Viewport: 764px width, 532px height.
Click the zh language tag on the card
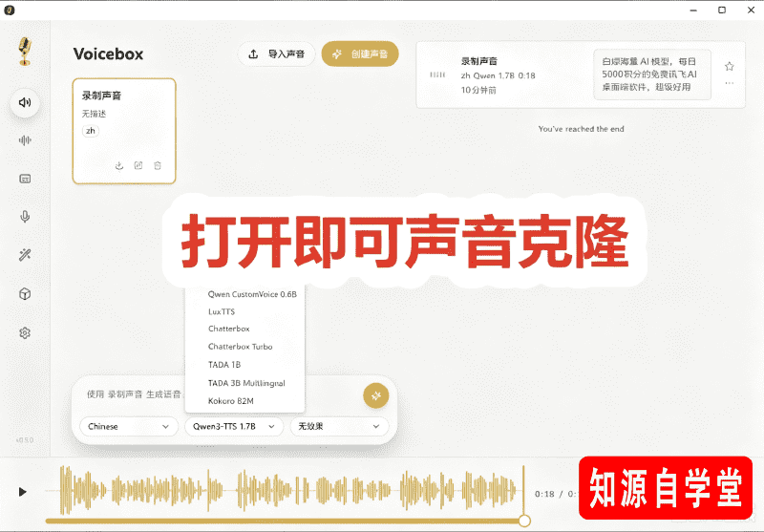click(x=91, y=131)
